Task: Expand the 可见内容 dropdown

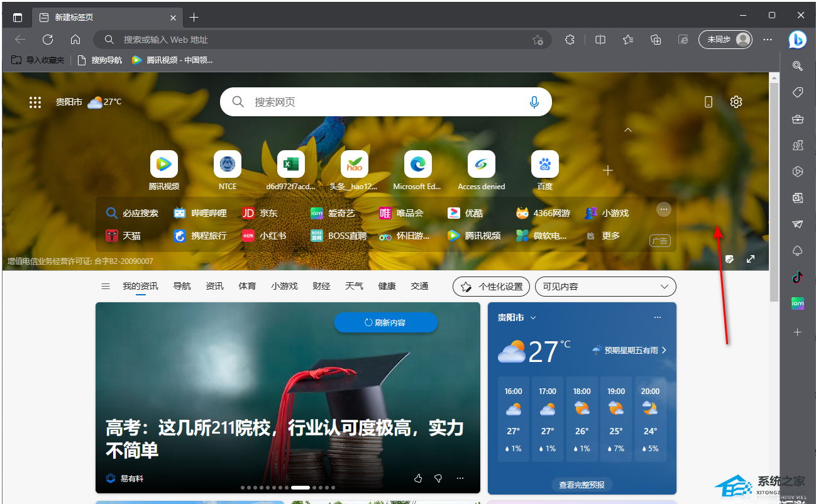Action: [605, 287]
